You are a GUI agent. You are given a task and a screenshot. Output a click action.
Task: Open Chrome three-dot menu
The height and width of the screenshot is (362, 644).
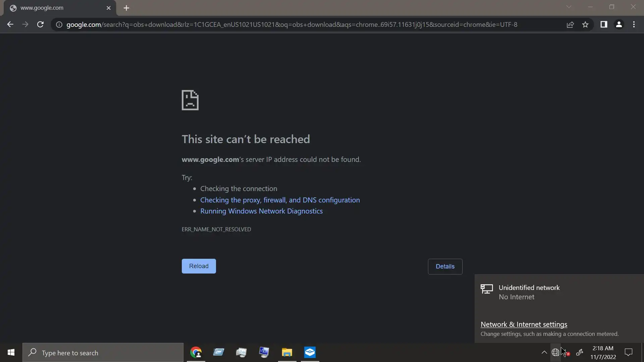point(634,24)
